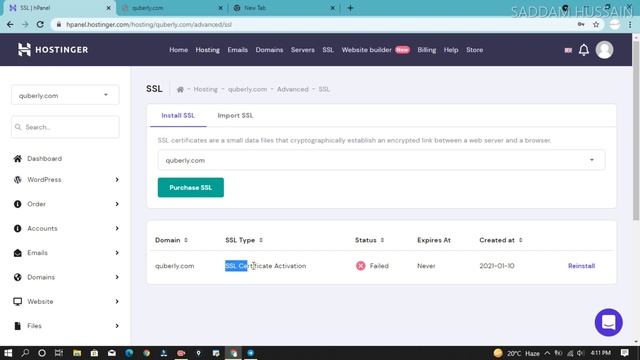Viewport: 640px width, 360px height.
Task: Click the Accounts sidebar icon
Action: click(x=18, y=229)
